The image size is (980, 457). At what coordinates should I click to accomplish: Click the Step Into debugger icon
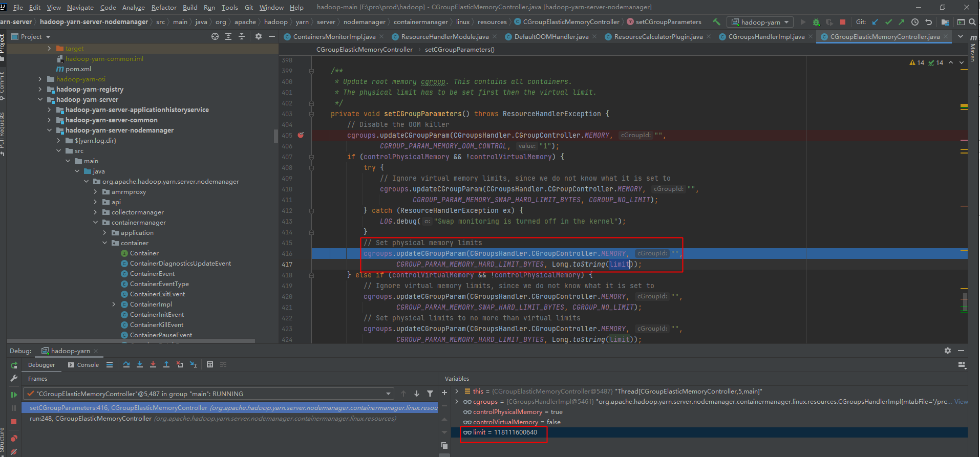[140, 364]
